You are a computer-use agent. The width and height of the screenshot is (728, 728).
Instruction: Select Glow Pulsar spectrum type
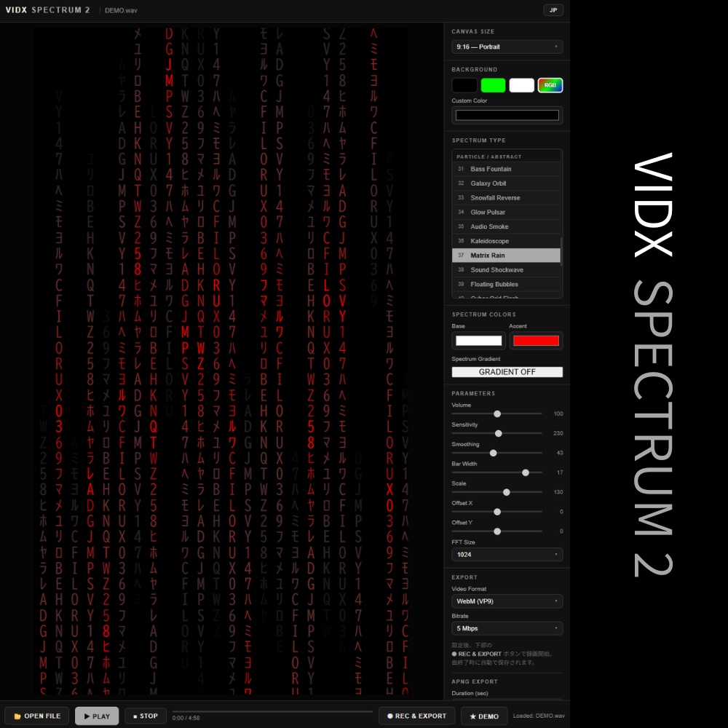click(x=506, y=212)
